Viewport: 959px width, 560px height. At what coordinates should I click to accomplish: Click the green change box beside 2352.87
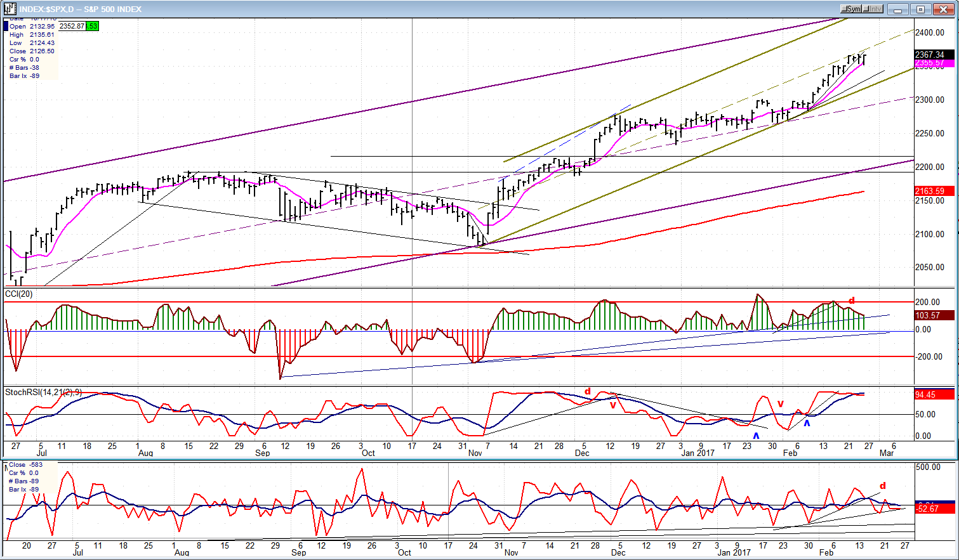93,26
